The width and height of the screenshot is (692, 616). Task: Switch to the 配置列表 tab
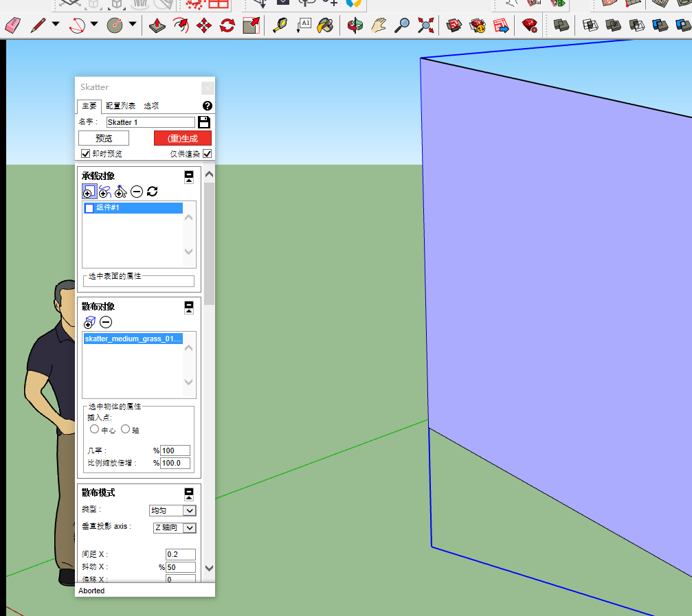tap(120, 106)
